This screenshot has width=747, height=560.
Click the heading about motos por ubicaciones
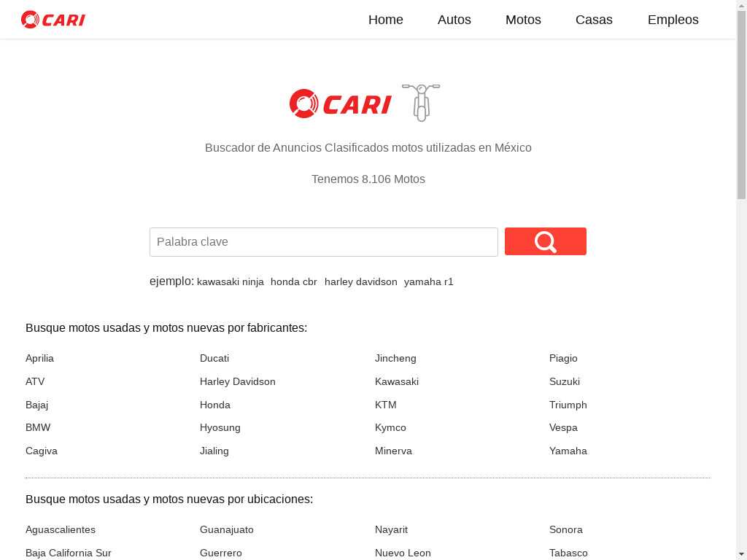pyautogui.click(x=169, y=499)
